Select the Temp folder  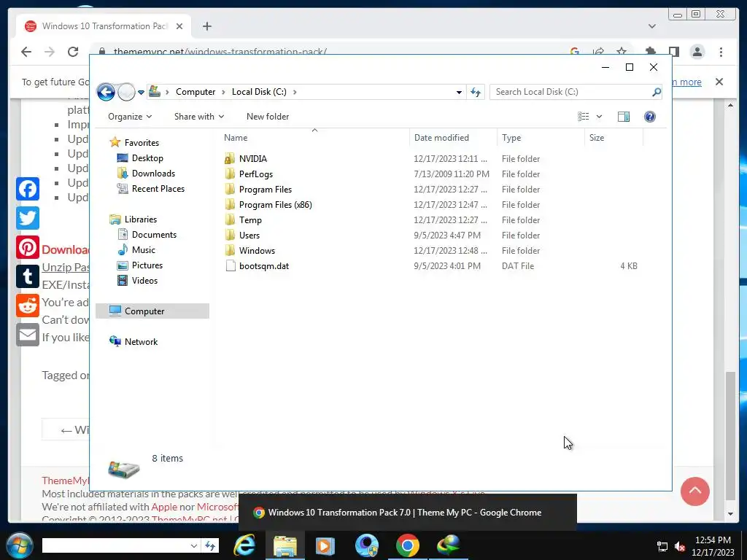click(x=250, y=220)
